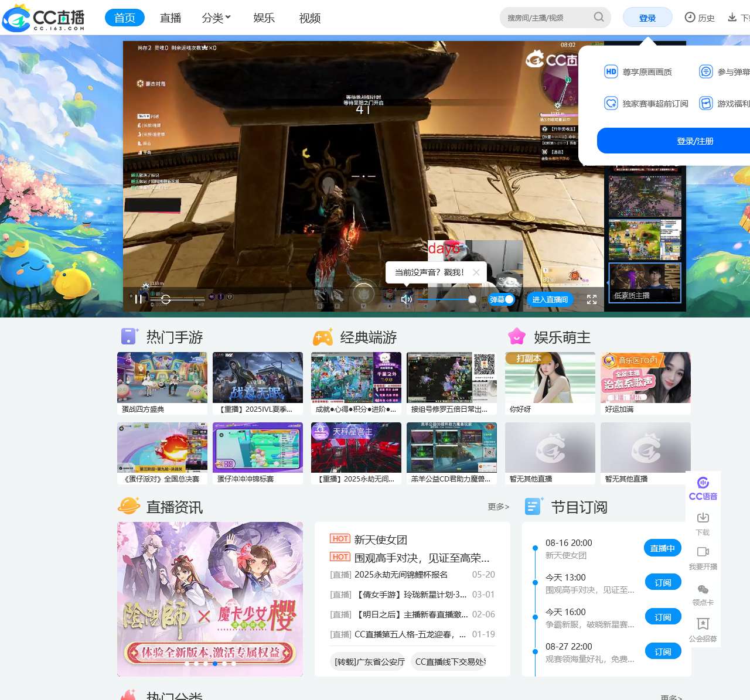Switch to the 娱乐 tab
The height and width of the screenshot is (700, 750).
point(264,18)
